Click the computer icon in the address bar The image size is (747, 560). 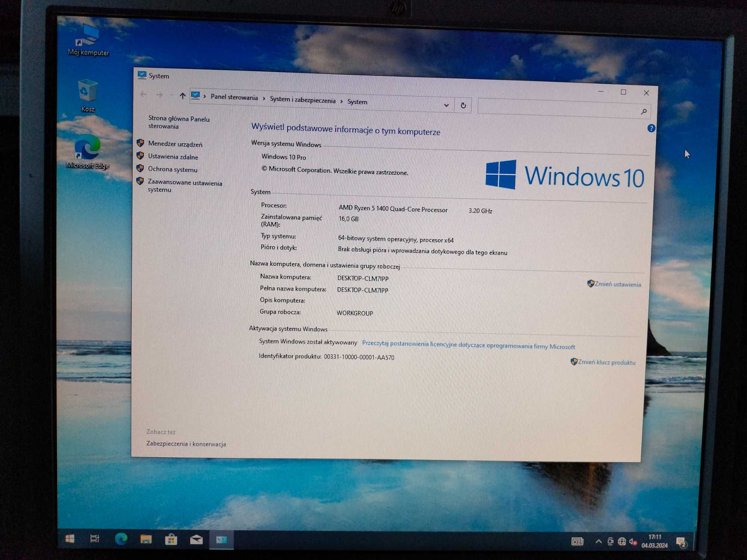[195, 96]
